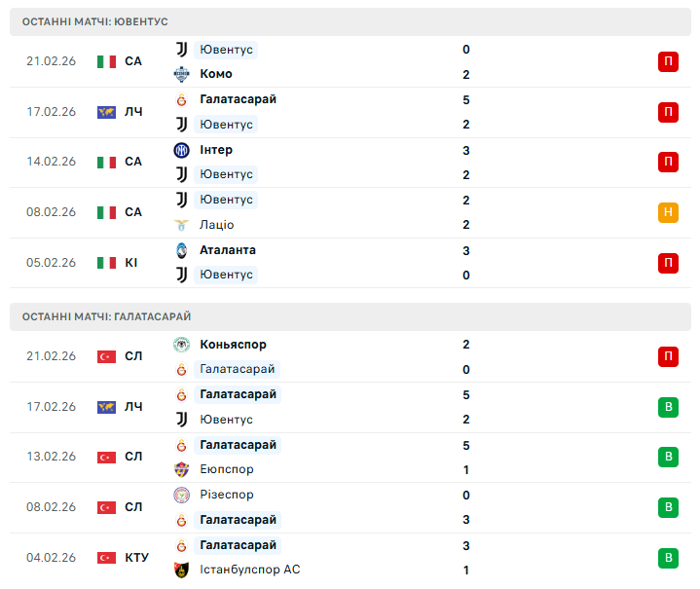Click the Інтер 3 score row
This screenshot has width=700, height=589.
[x=321, y=150]
